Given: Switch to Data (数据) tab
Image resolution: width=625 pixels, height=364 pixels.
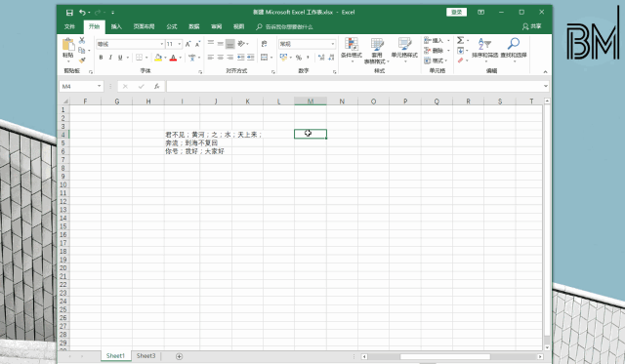Looking at the screenshot, I should [194, 26].
